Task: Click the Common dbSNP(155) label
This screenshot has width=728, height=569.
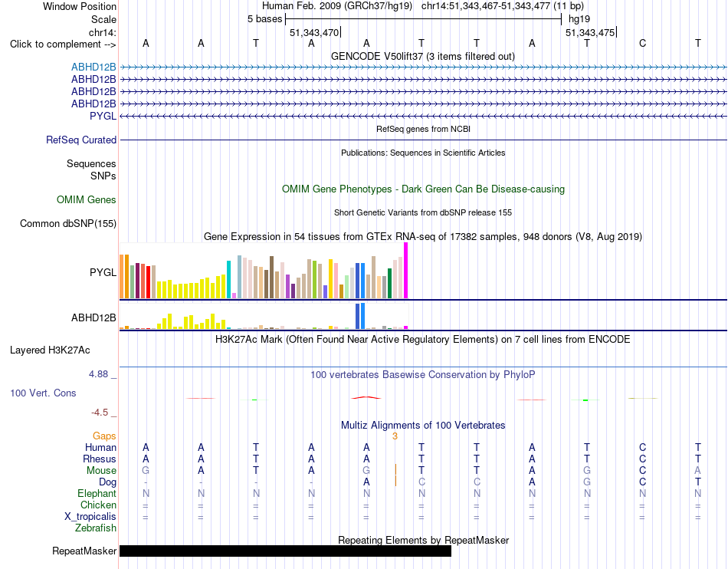Action: pyautogui.click(x=67, y=223)
